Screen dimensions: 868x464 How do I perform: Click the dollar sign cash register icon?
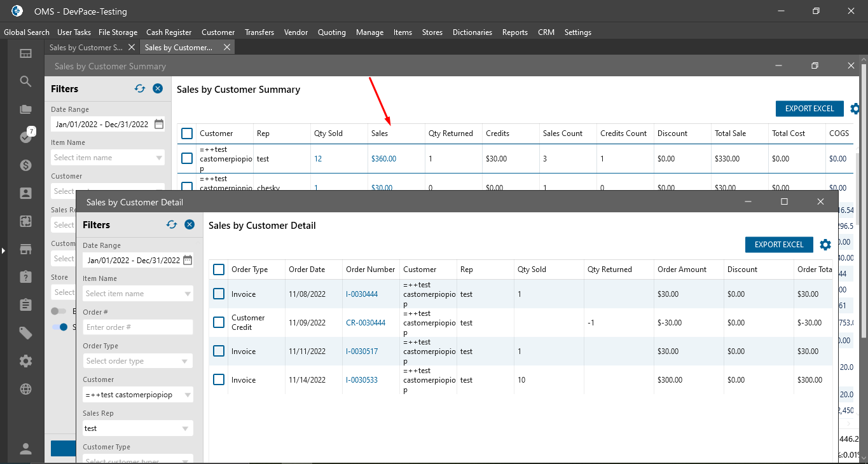[25, 165]
